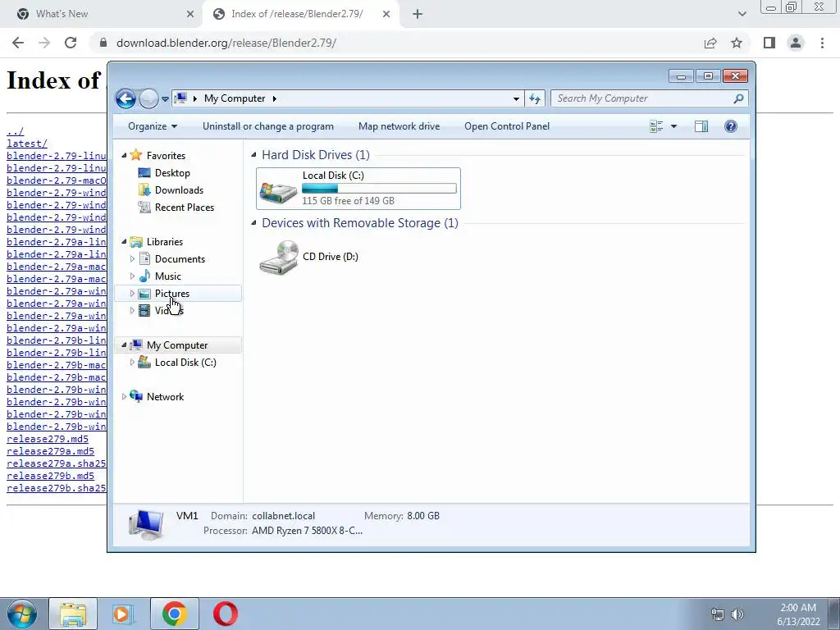Viewport: 840px width, 630px height.
Task: Close the What's New tab
Action: (190, 14)
